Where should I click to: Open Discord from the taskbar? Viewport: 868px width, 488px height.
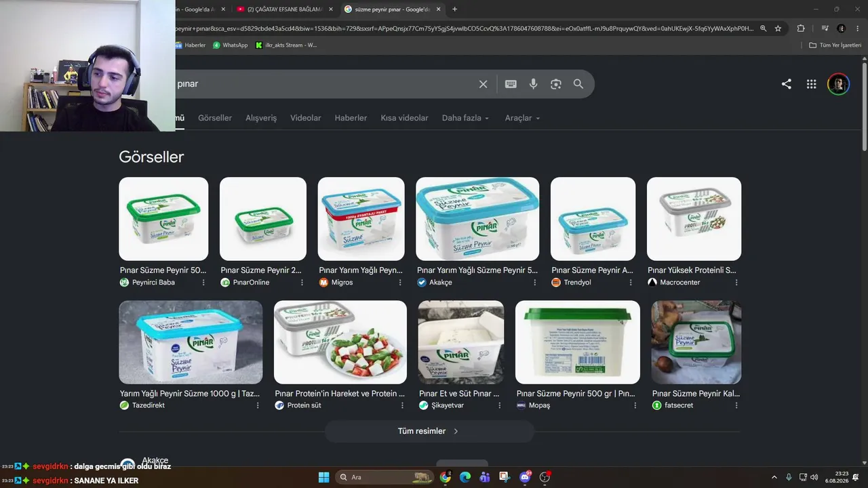point(524,477)
